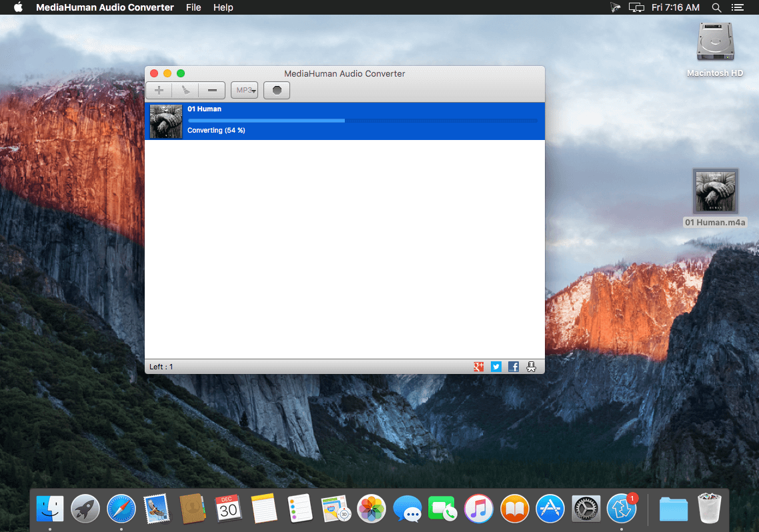The width and height of the screenshot is (759, 532).
Task: Open the Mail stamp icon in Dock
Action: 157,509
